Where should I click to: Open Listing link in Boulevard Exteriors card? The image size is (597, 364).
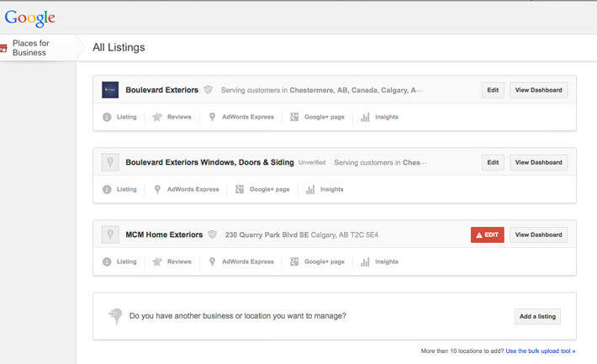126,117
